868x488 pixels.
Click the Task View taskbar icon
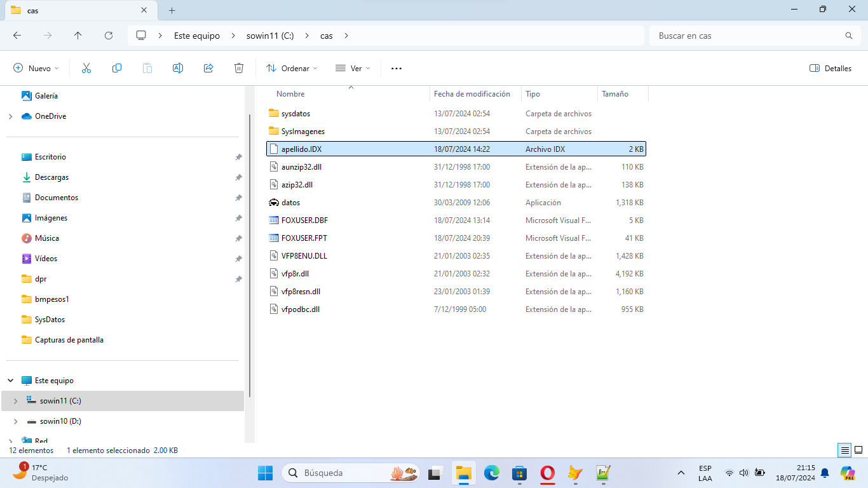point(435,473)
